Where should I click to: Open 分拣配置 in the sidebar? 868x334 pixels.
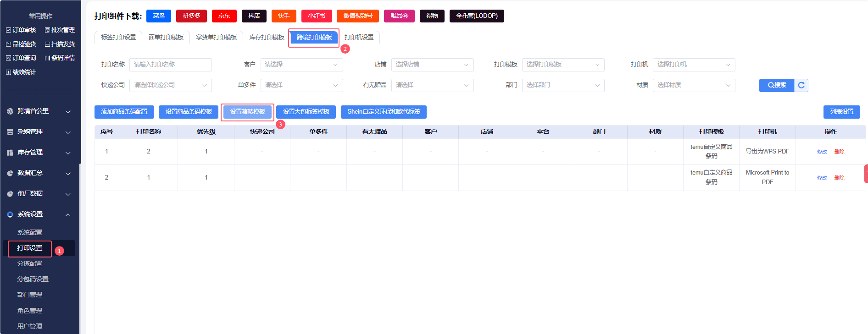(x=30, y=264)
